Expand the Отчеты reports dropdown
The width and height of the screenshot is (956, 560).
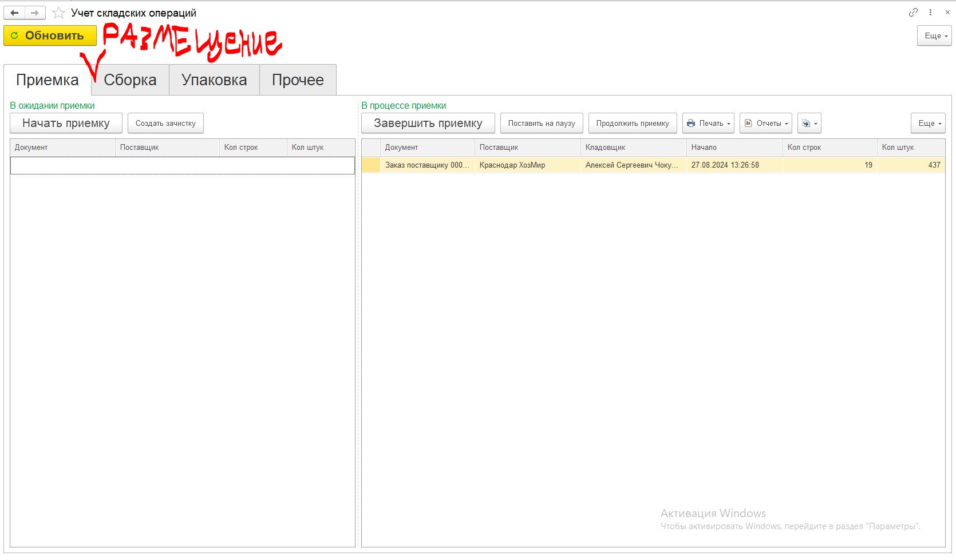click(765, 123)
